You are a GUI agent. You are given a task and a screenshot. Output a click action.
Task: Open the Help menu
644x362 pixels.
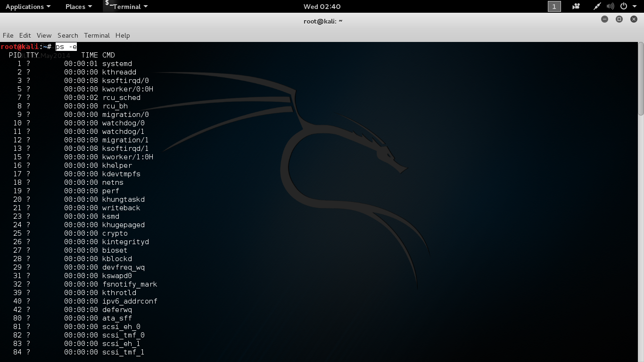point(123,35)
